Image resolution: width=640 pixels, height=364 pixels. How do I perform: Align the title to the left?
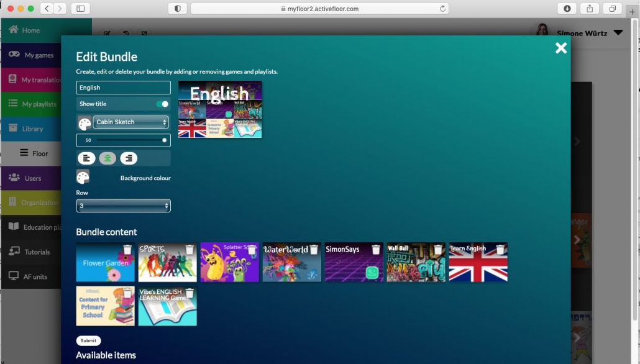[x=86, y=158]
